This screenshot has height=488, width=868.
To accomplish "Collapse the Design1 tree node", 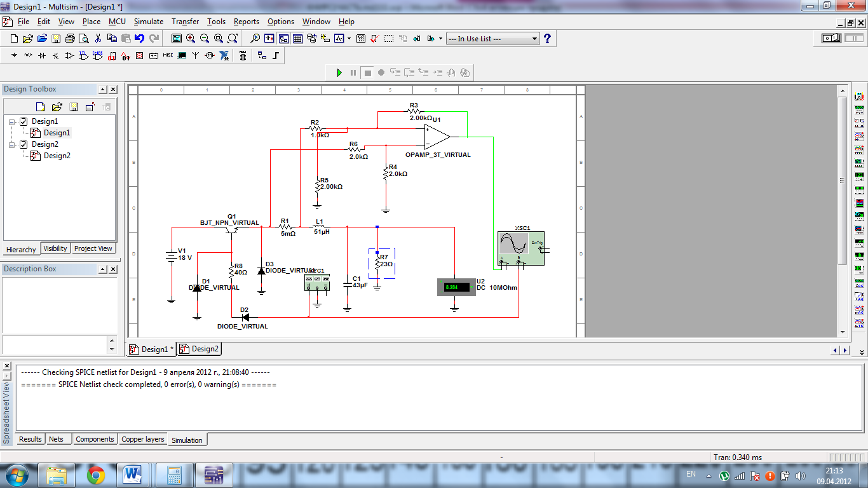I will click(12, 121).
